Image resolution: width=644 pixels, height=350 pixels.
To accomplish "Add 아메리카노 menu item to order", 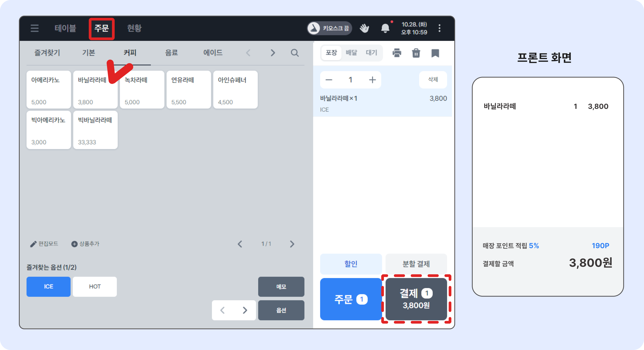I will click(x=49, y=90).
